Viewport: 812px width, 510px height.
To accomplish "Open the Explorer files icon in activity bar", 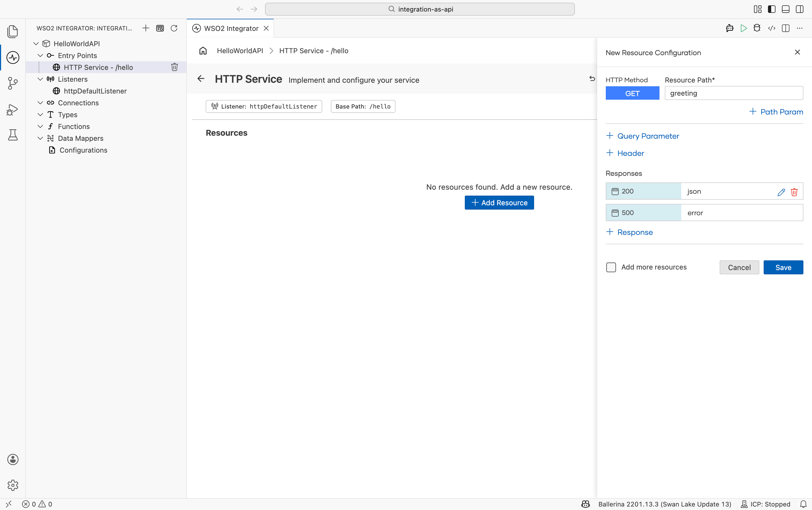I will pyautogui.click(x=12, y=32).
